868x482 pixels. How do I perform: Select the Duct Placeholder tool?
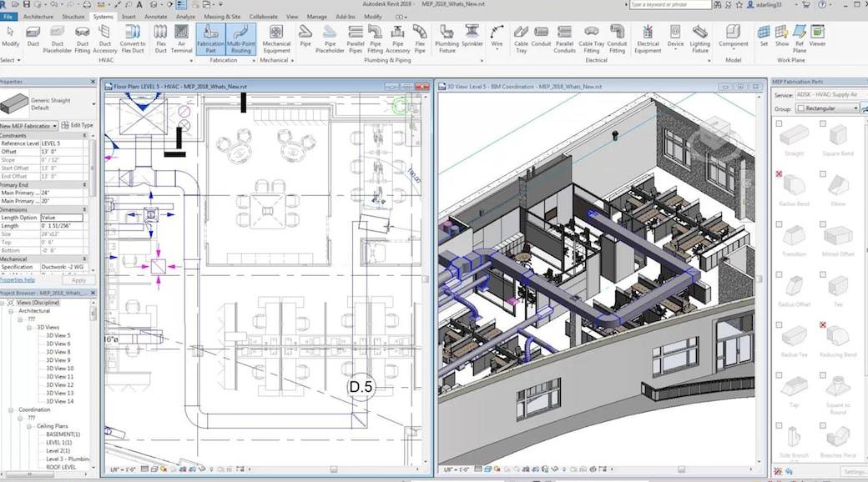click(58, 38)
